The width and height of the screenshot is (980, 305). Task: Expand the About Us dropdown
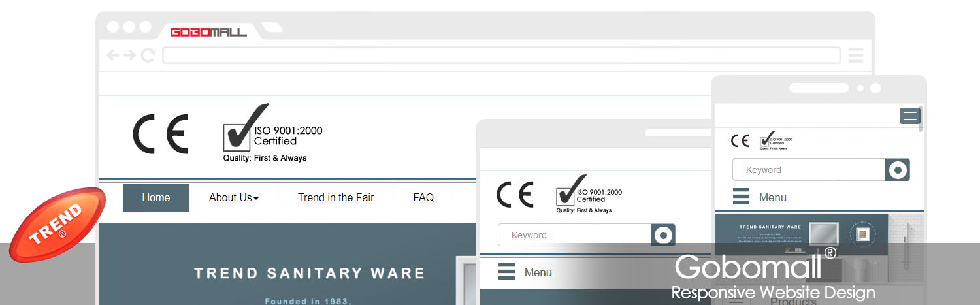click(233, 197)
